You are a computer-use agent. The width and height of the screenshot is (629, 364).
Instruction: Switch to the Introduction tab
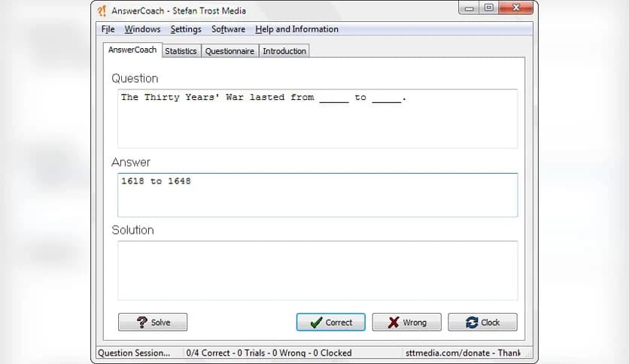[x=284, y=51]
